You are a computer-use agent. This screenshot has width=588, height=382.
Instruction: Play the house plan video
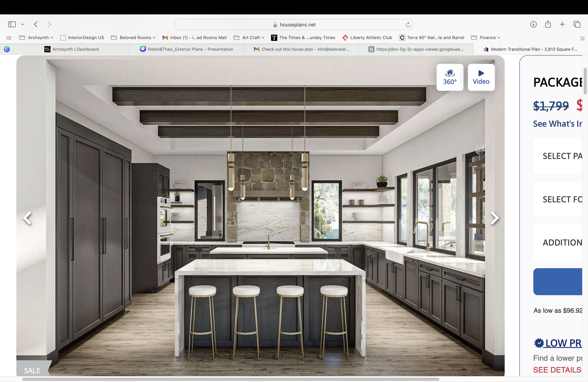pyautogui.click(x=481, y=77)
